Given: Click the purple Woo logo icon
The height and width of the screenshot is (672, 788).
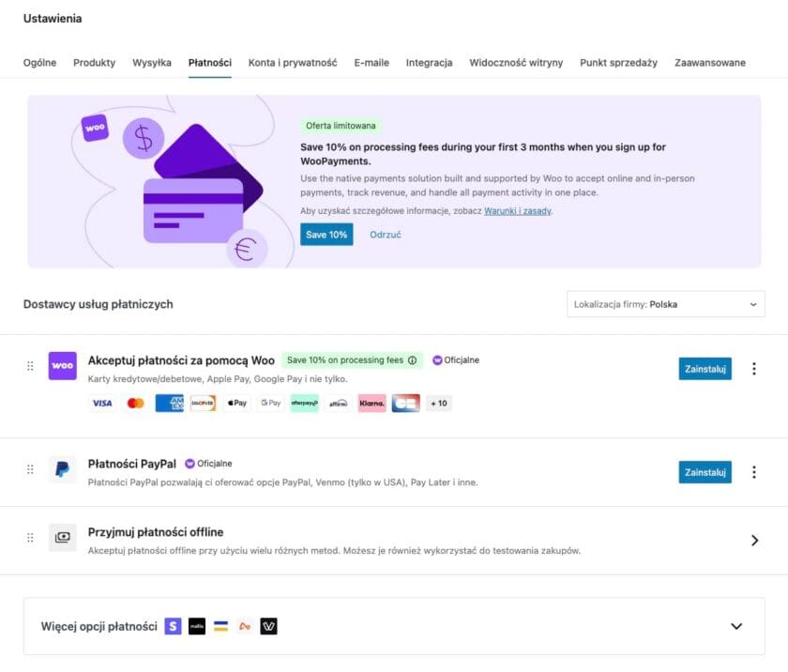Looking at the screenshot, I should pyautogui.click(x=62, y=365).
